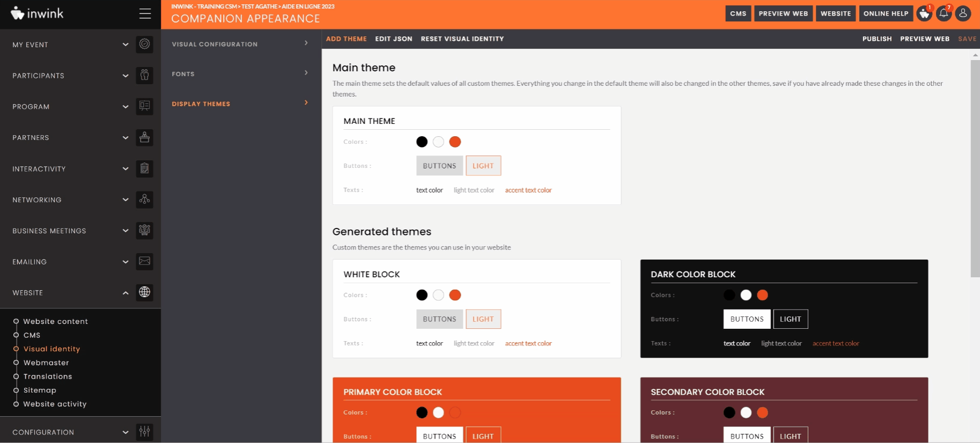Click the page vertical scrollbar
The height and width of the screenshot is (443, 980).
click(x=975, y=168)
